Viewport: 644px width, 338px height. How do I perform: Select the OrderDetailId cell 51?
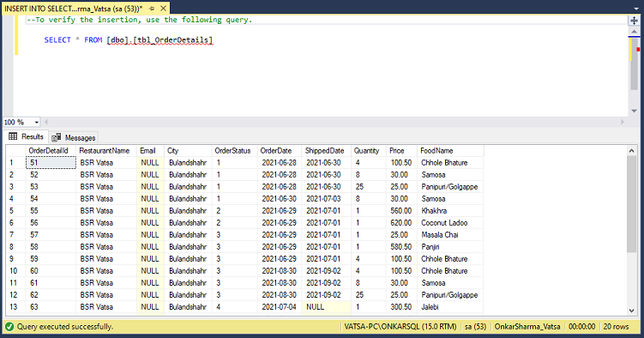[51, 163]
